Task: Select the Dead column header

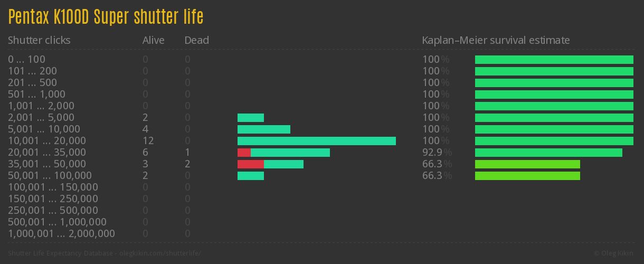Action: [196, 40]
